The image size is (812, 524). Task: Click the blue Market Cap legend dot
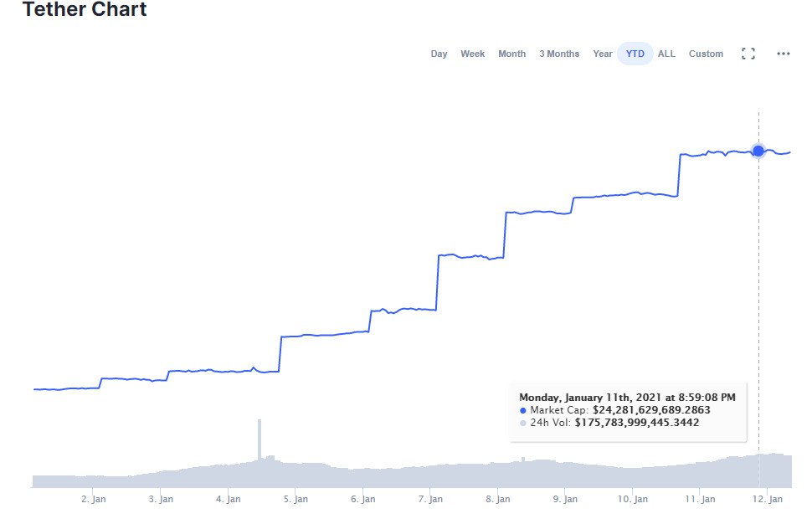tap(523, 411)
